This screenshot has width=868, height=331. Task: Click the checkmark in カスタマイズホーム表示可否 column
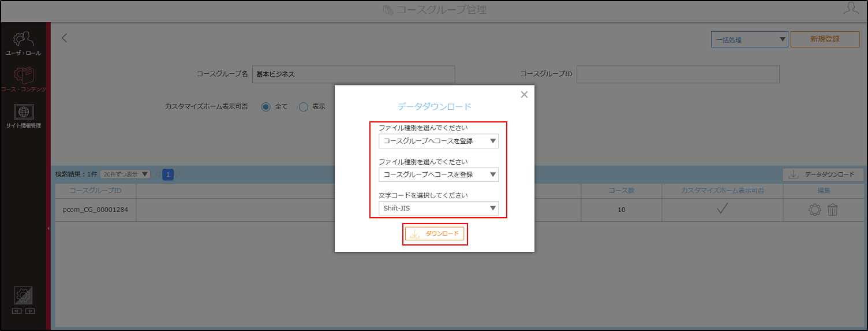722,209
